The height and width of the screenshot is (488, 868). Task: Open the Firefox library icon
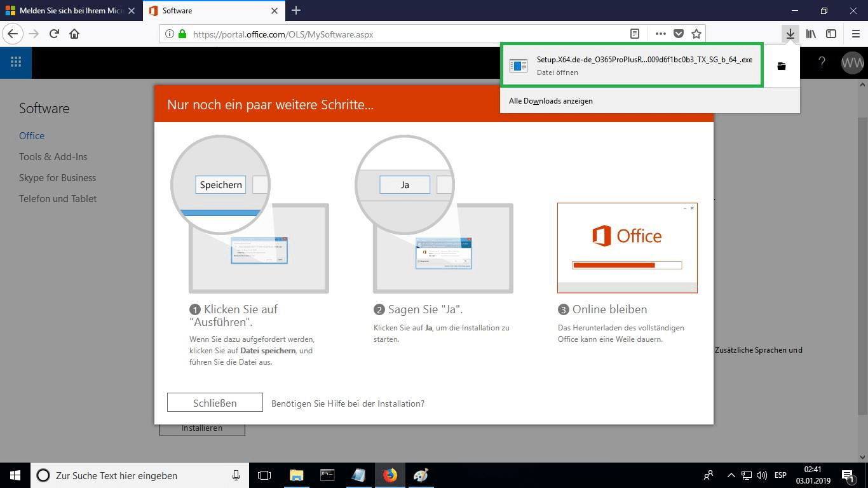[x=811, y=34]
